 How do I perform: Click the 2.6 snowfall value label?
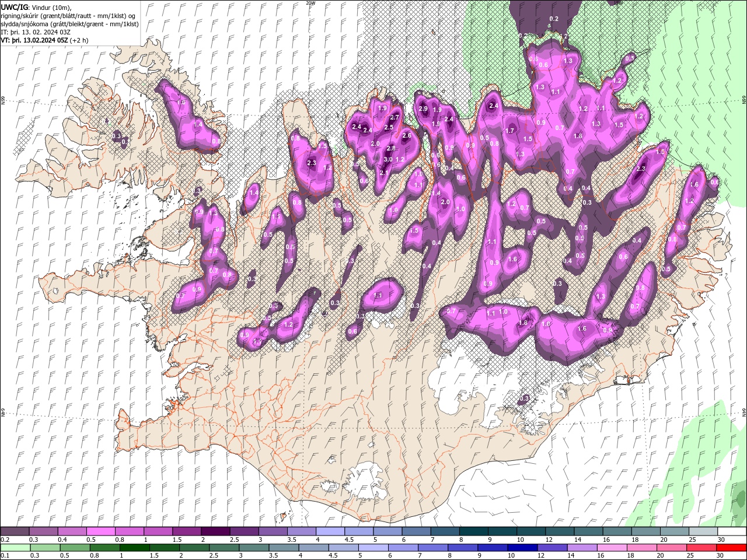407,135
